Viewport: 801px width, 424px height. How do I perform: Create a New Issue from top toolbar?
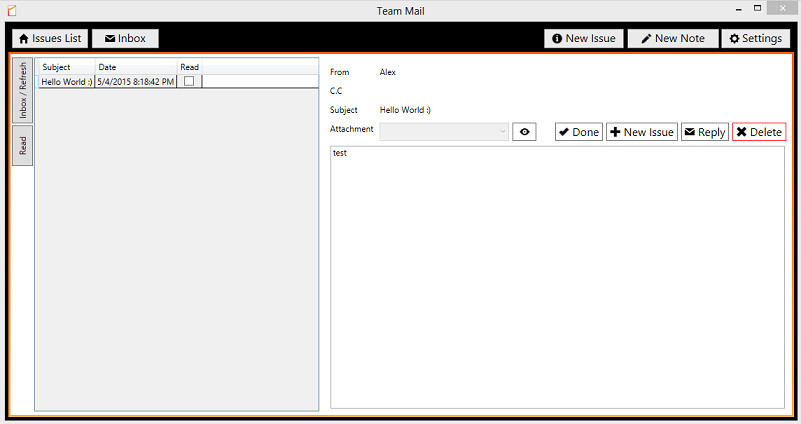coord(584,38)
